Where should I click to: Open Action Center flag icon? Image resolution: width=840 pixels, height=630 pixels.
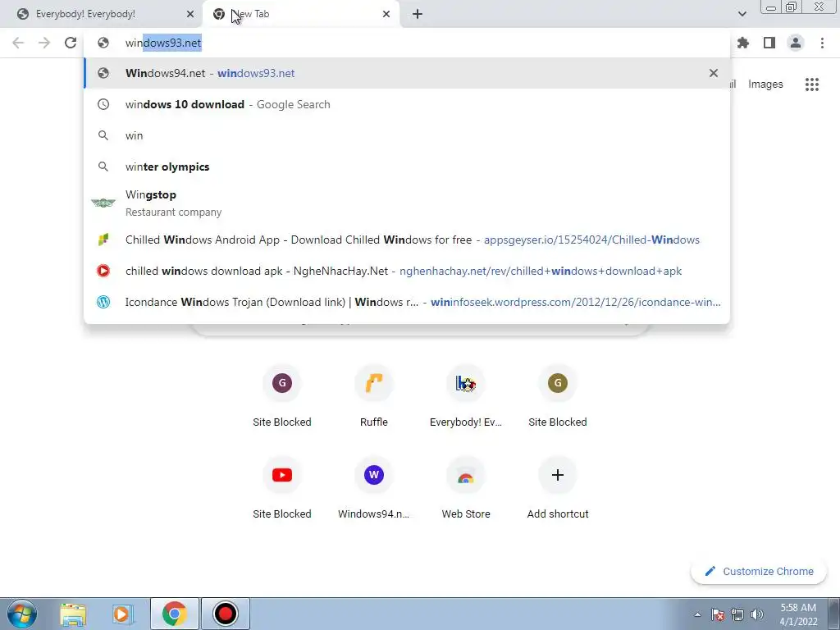coord(717,614)
